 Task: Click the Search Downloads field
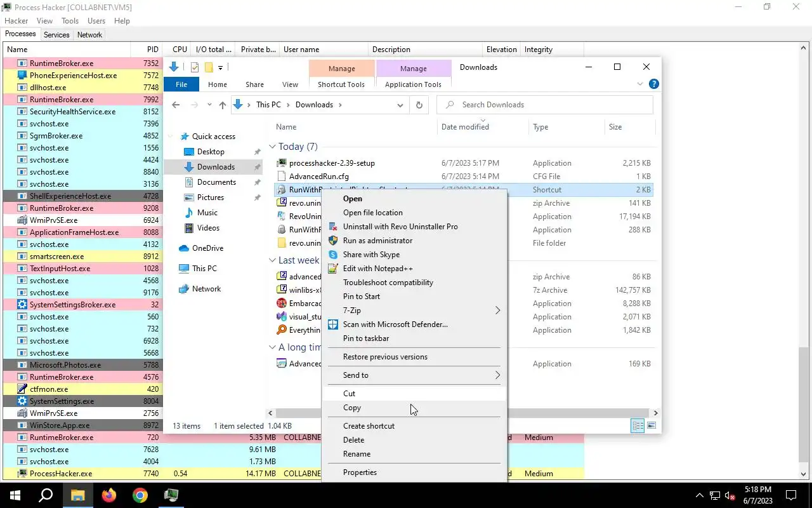(545, 105)
